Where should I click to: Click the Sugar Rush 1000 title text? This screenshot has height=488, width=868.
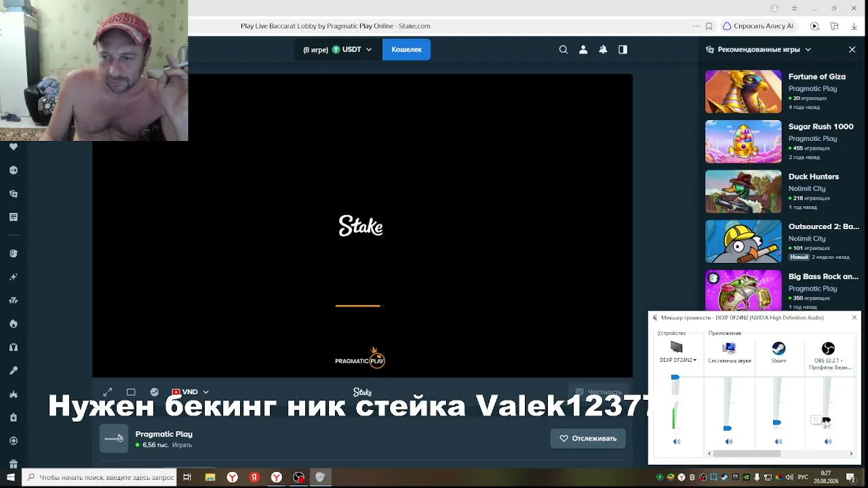(x=821, y=127)
